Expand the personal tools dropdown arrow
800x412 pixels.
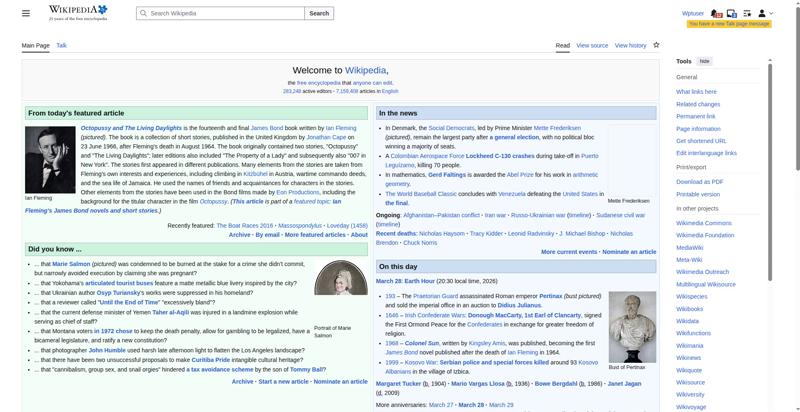[x=771, y=13]
